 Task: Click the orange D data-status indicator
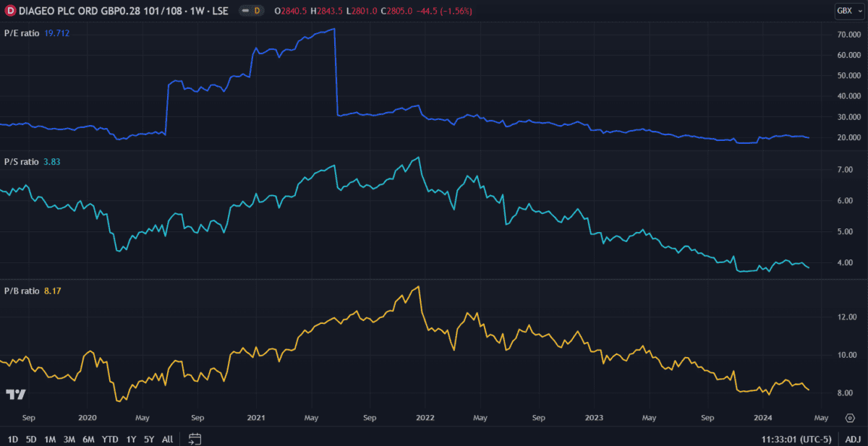(x=256, y=10)
